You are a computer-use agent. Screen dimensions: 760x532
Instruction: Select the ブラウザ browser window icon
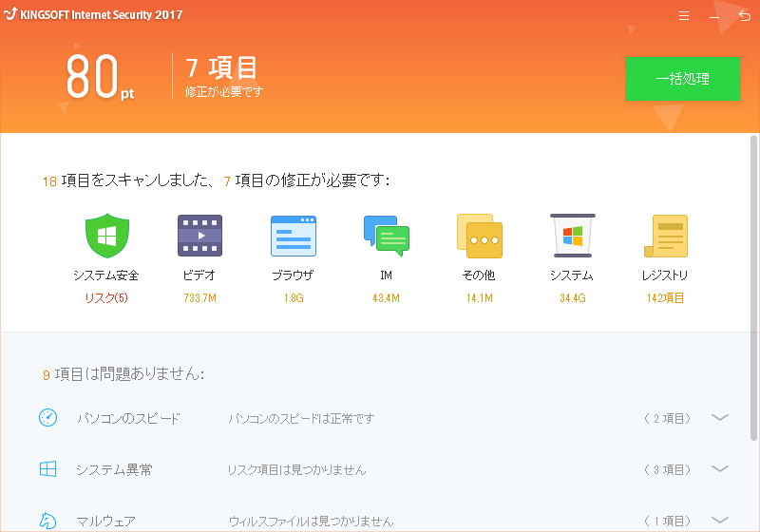(294, 236)
